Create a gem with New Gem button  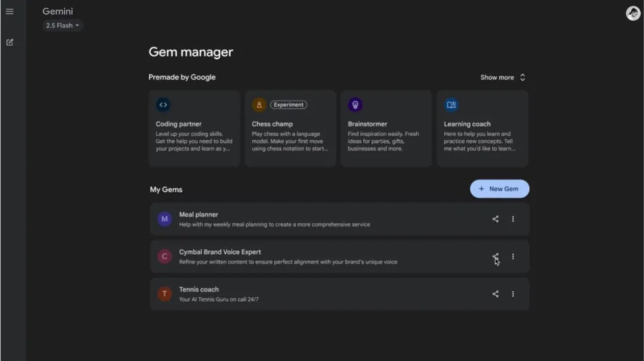500,189
